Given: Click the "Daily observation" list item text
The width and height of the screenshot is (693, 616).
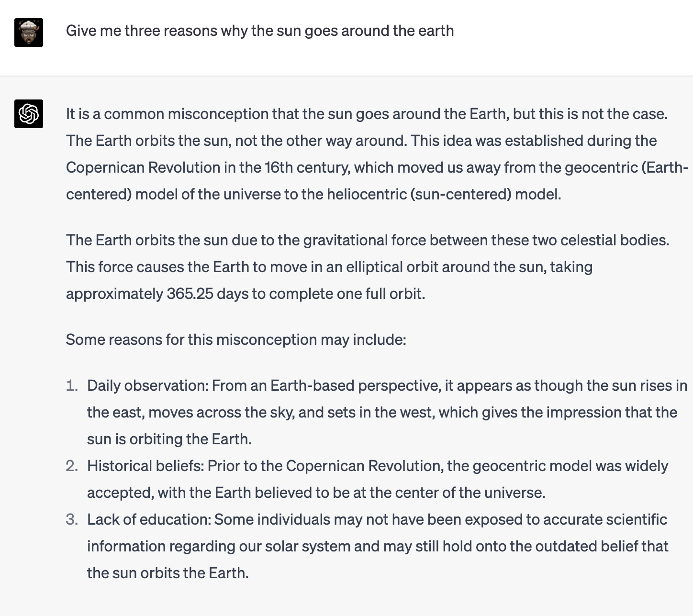Looking at the screenshot, I should [x=387, y=412].
